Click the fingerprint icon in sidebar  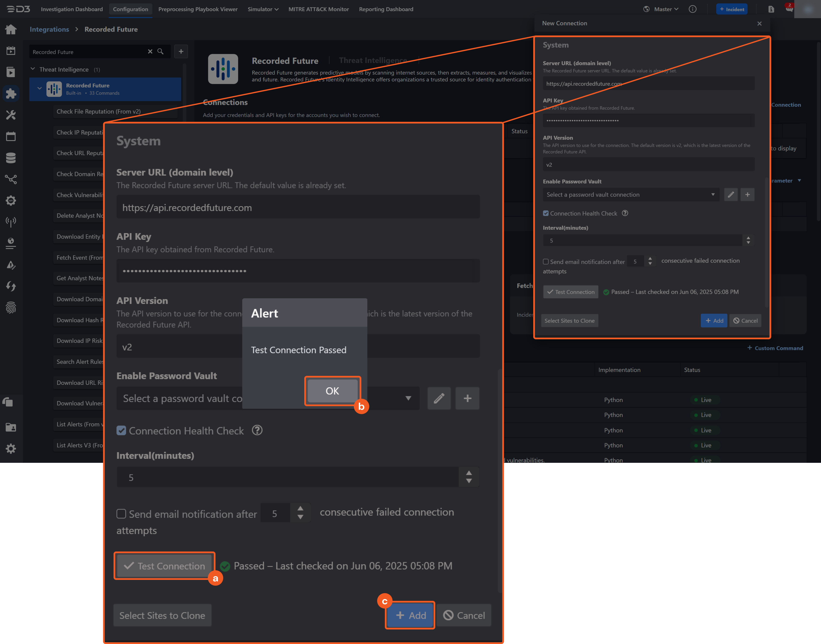[11, 308]
